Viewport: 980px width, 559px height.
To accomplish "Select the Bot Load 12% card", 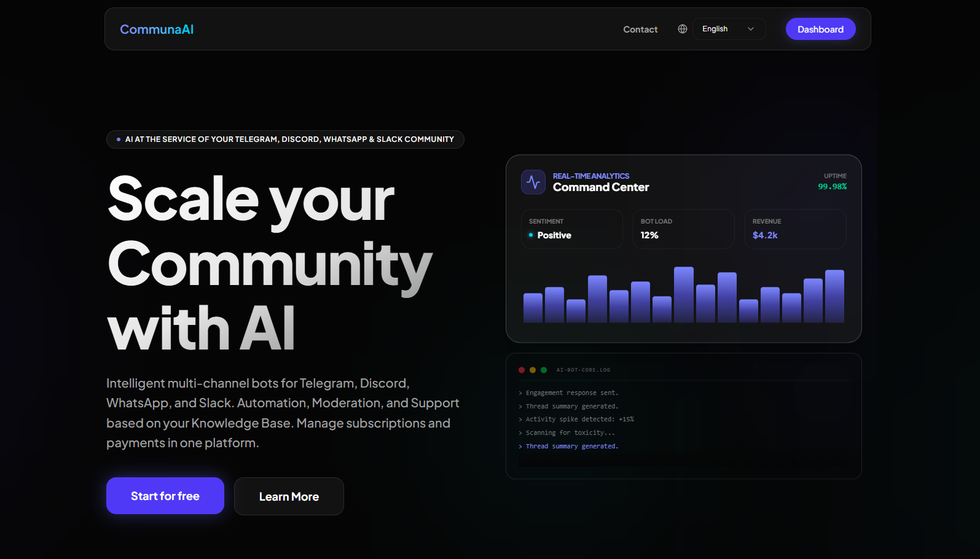I will pos(683,229).
